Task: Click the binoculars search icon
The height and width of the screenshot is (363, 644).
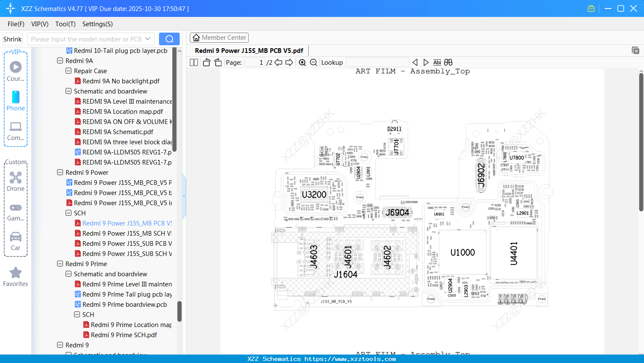Action: click(x=448, y=63)
